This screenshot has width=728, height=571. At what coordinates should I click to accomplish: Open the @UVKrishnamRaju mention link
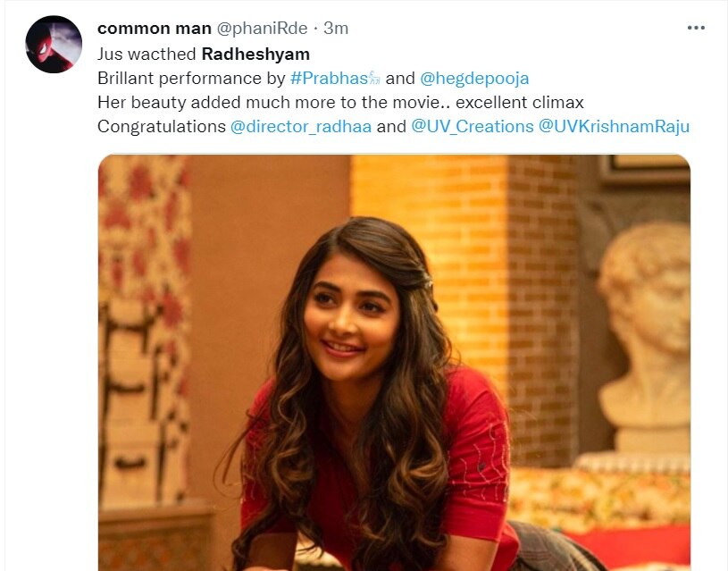[614, 126]
